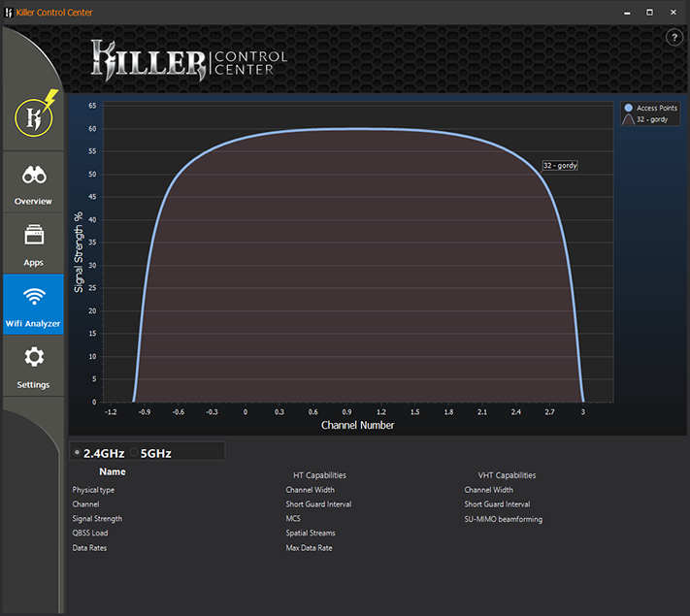This screenshot has width=690, height=616.
Task: Click the Killer Control Center title bar icon
Action: tap(9, 13)
